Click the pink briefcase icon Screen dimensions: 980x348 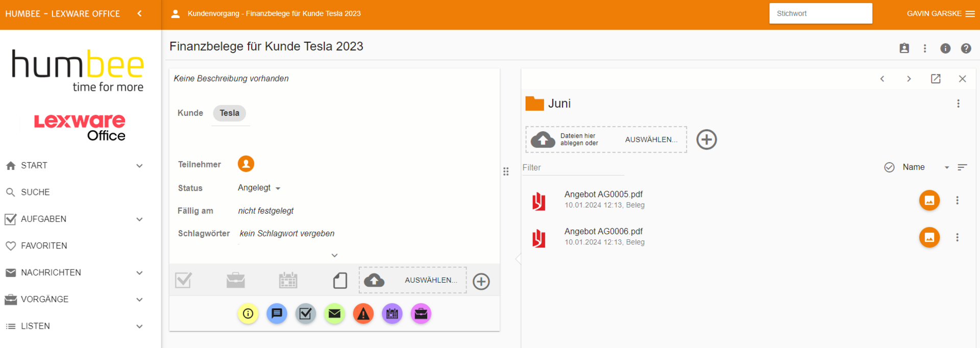click(421, 314)
